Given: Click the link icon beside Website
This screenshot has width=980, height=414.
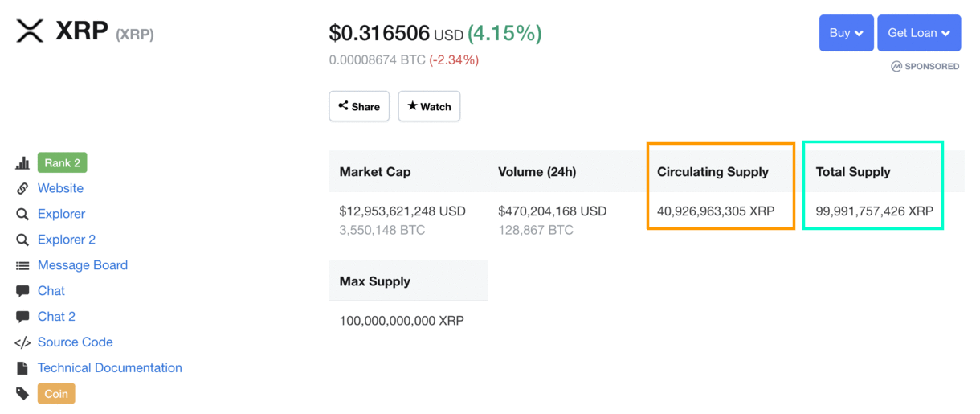Looking at the screenshot, I should tap(22, 188).
